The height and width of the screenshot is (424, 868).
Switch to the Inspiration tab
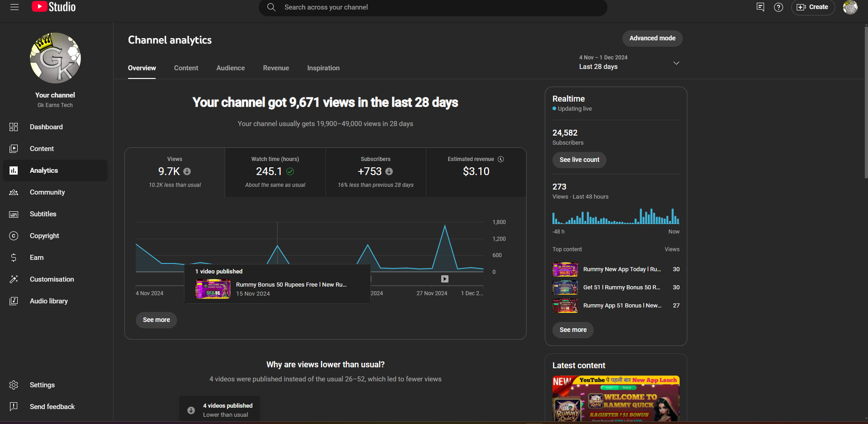pos(323,68)
